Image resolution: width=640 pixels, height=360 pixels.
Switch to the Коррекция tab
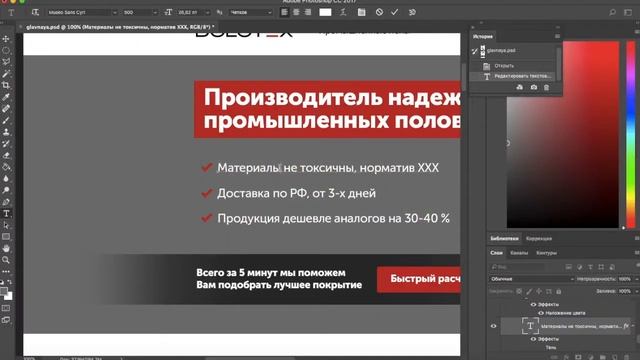coord(539,238)
